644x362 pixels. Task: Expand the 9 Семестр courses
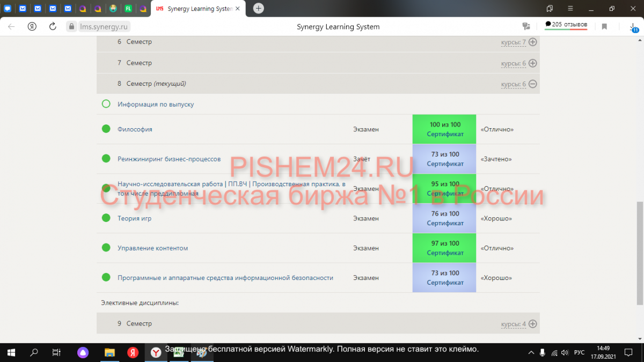click(532, 324)
